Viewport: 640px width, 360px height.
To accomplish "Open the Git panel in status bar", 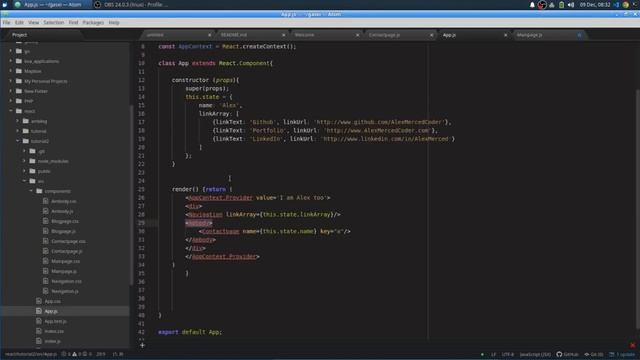I will pyautogui.click(x=594, y=354).
